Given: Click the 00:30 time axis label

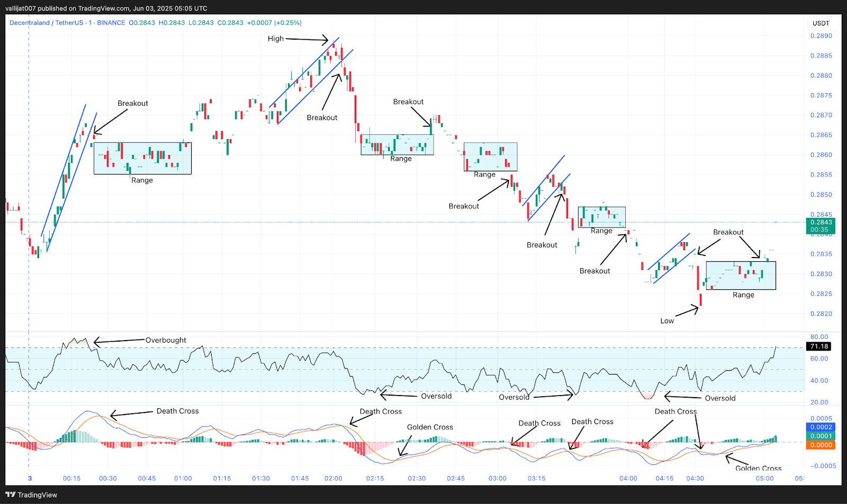Looking at the screenshot, I should coord(108,479).
